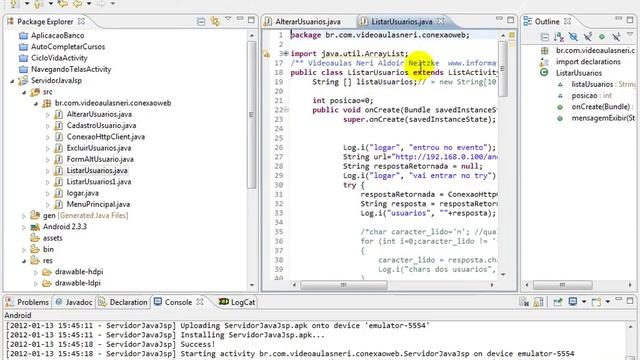
Task: Toggle Hide Fields in Outline
Action: coord(573,38)
